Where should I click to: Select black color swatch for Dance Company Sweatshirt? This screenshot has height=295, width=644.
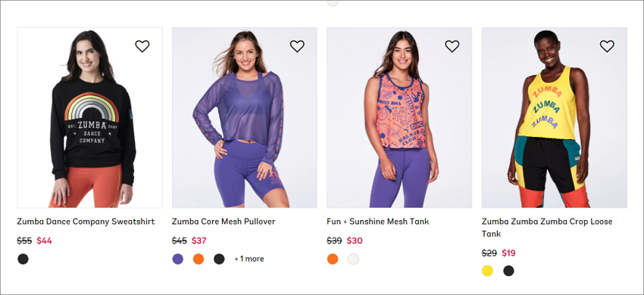23,259
